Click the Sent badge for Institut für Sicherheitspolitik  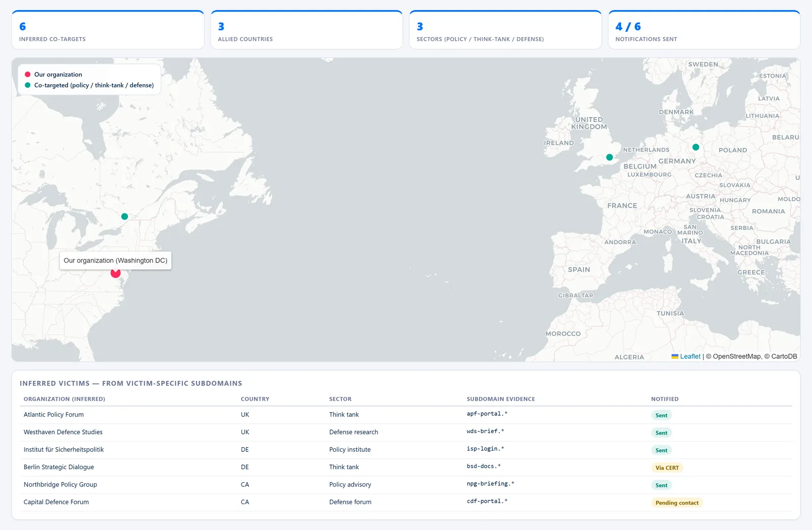point(661,450)
